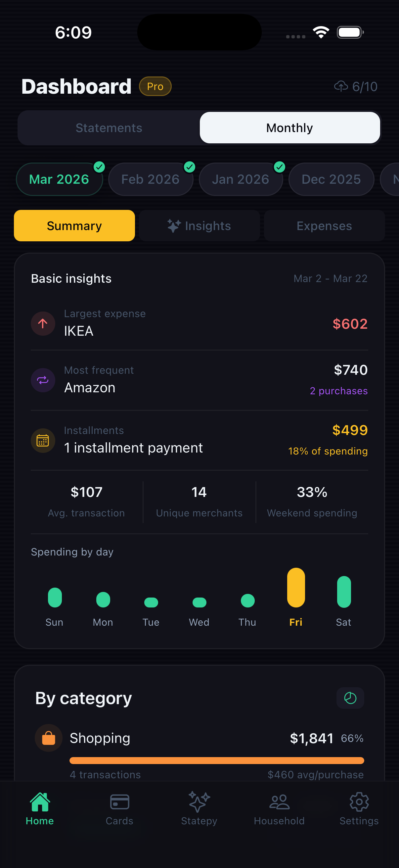
Task: Open the Insights tab
Action: point(199,226)
